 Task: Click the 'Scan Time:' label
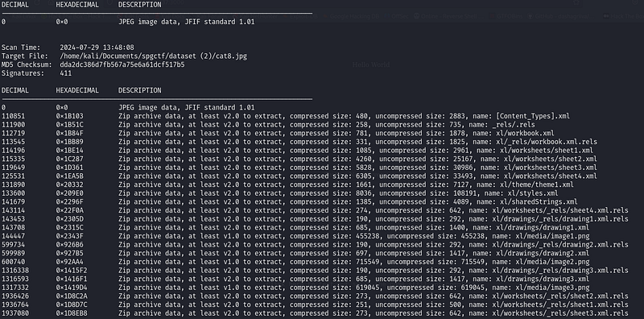coord(21,48)
